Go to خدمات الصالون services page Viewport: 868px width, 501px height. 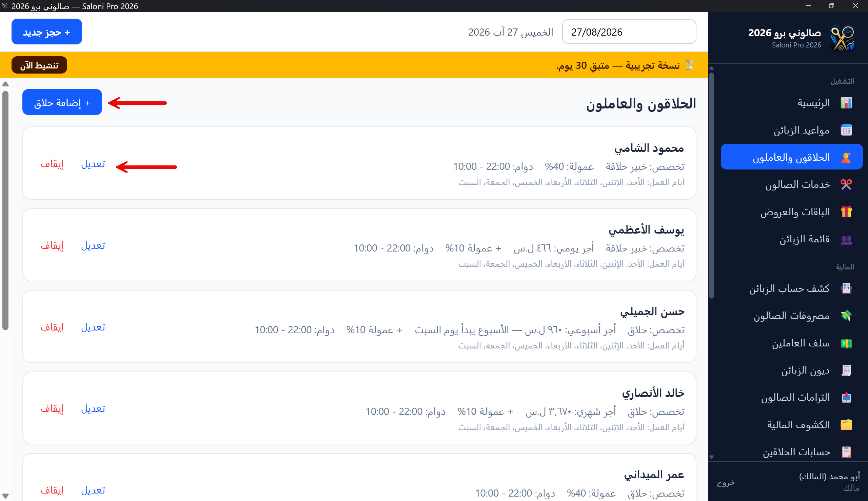pos(792,184)
